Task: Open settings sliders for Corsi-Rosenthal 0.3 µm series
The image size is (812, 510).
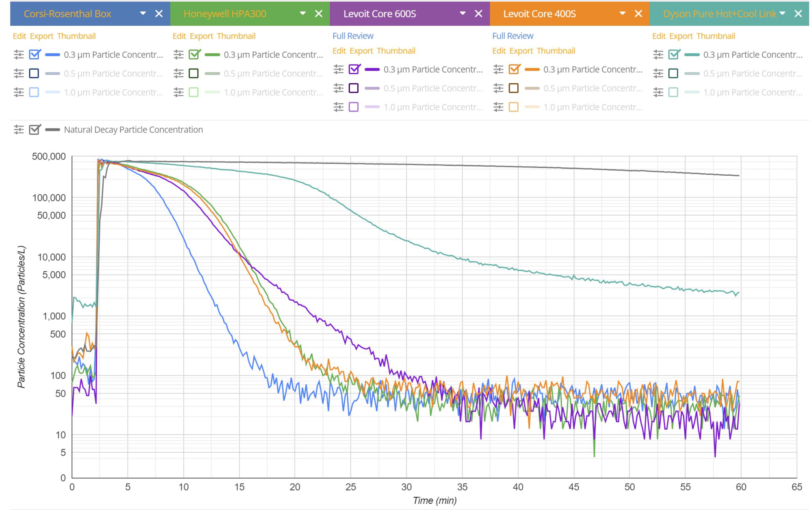Action: coord(19,54)
